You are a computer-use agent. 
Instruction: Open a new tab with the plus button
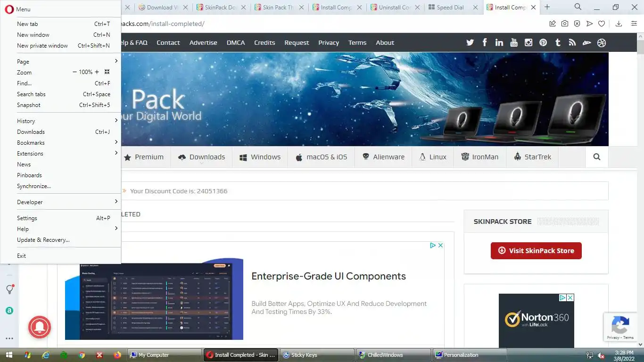[x=547, y=7]
